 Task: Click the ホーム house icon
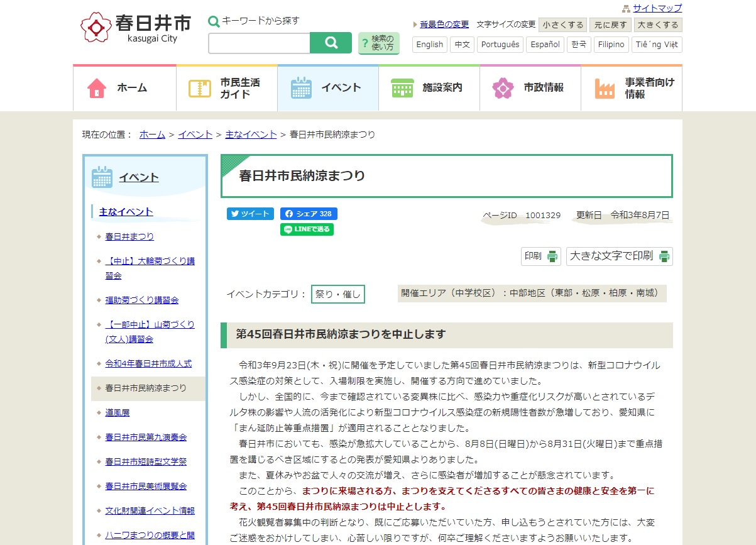[97, 88]
